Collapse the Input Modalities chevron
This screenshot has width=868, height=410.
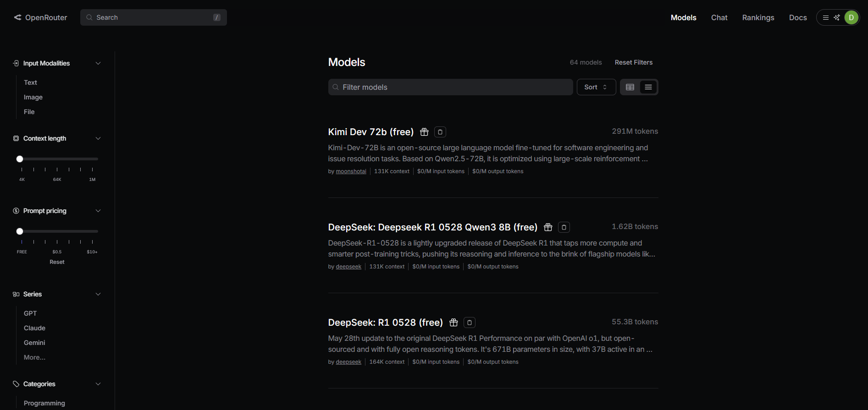[98, 63]
